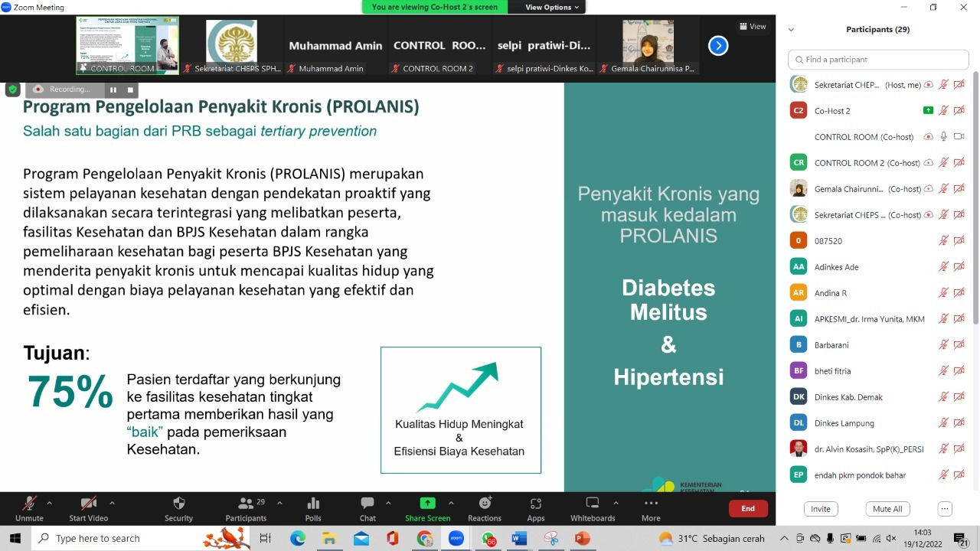Screen dimensions: 980x551
Task: Open the Apps icon
Action: (x=536, y=504)
